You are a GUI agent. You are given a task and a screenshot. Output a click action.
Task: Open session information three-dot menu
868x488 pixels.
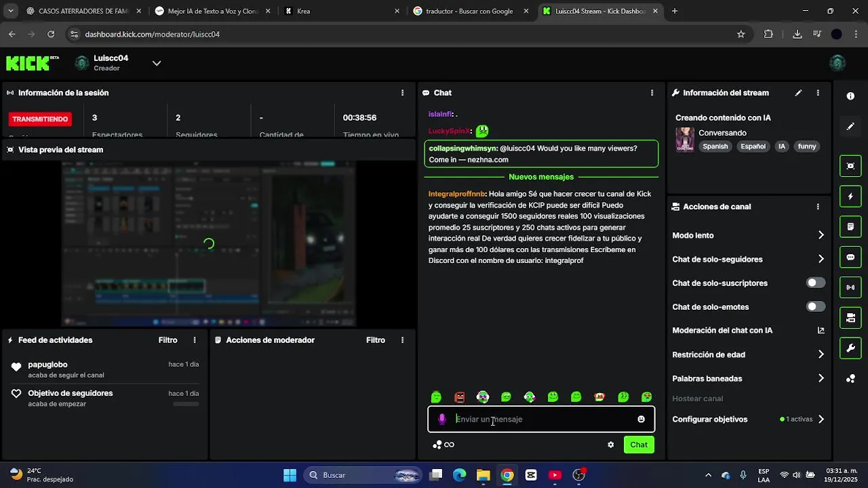pos(403,93)
